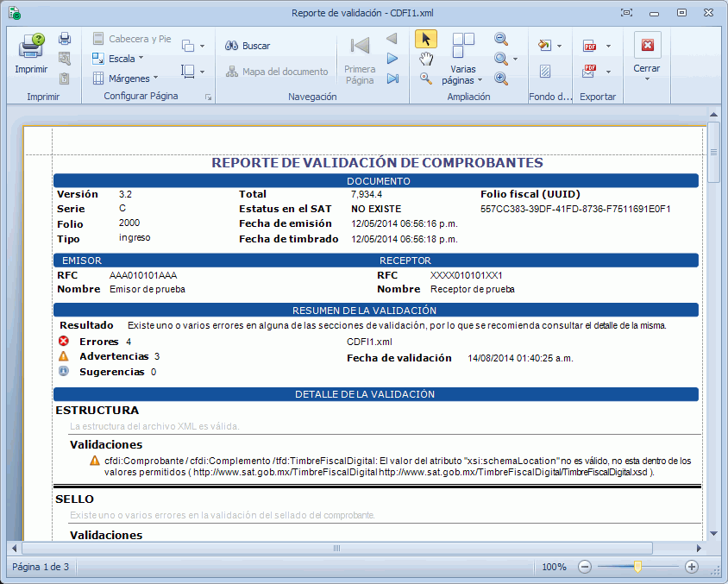Image resolution: width=728 pixels, height=584 pixels.
Task: Click the horizontal scrollbar thumb
Action: point(337,549)
